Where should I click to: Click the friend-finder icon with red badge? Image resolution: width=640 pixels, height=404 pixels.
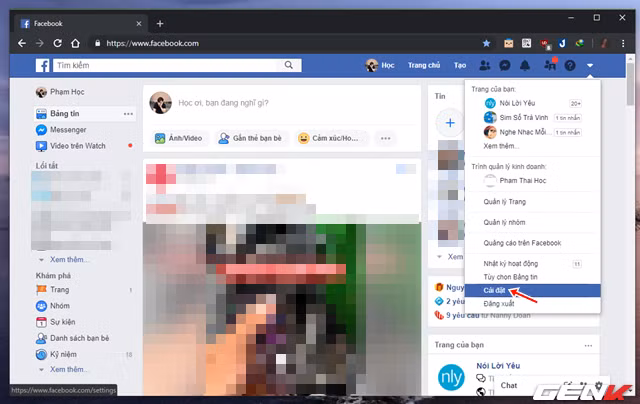click(x=550, y=64)
